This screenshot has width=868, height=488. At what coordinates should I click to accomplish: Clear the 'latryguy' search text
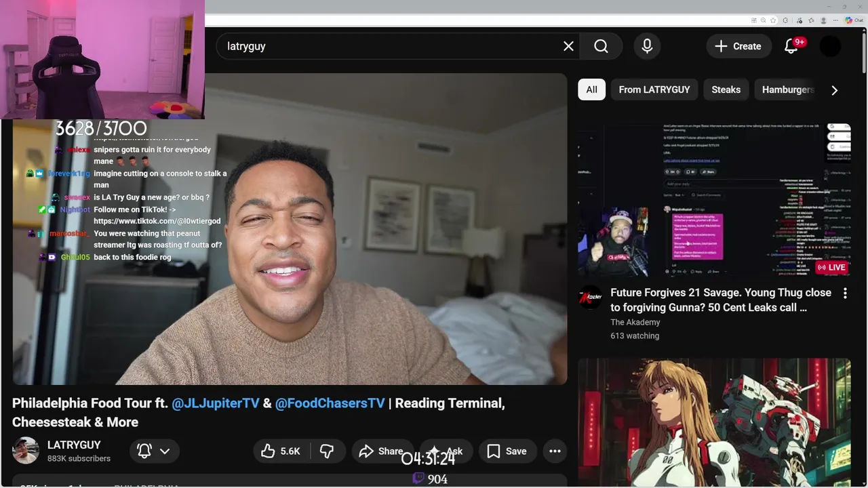(568, 46)
